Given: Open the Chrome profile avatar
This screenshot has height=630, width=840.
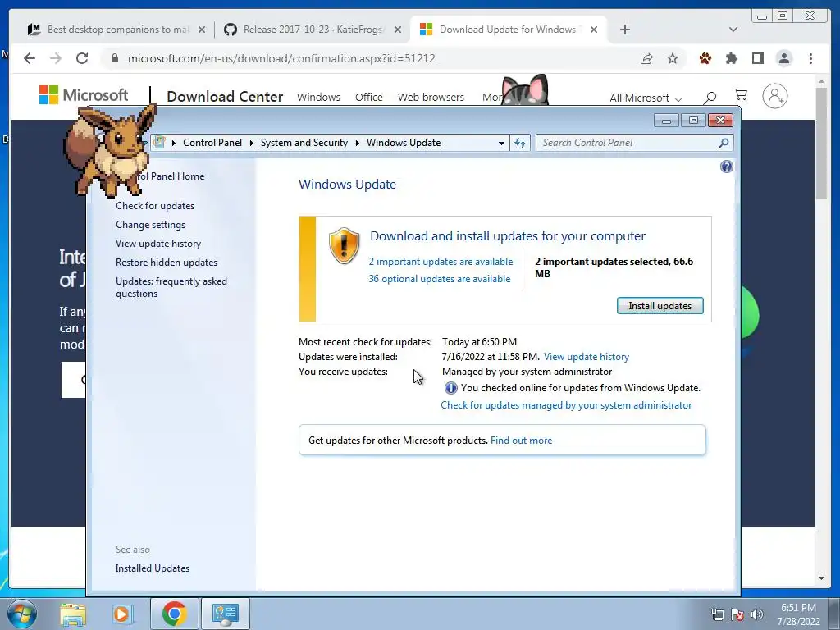Looking at the screenshot, I should 784,58.
